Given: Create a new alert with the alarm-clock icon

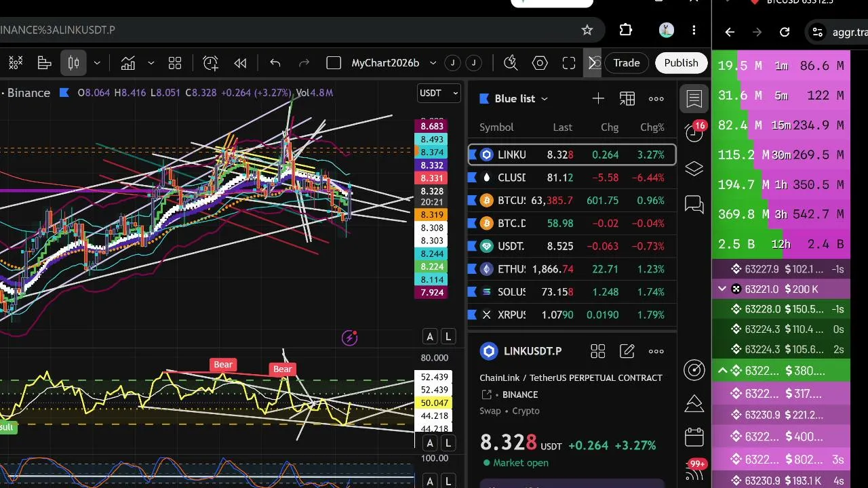Looking at the screenshot, I should coord(210,63).
